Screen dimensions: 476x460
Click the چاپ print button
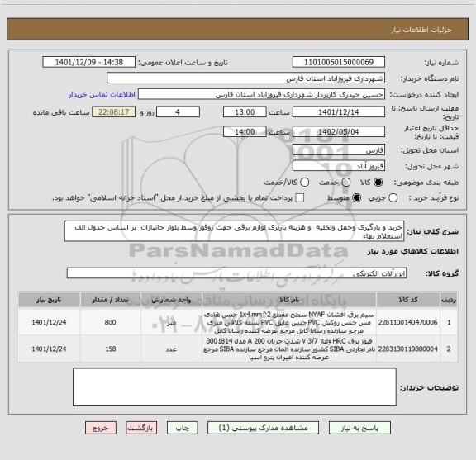tap(182, 428)
